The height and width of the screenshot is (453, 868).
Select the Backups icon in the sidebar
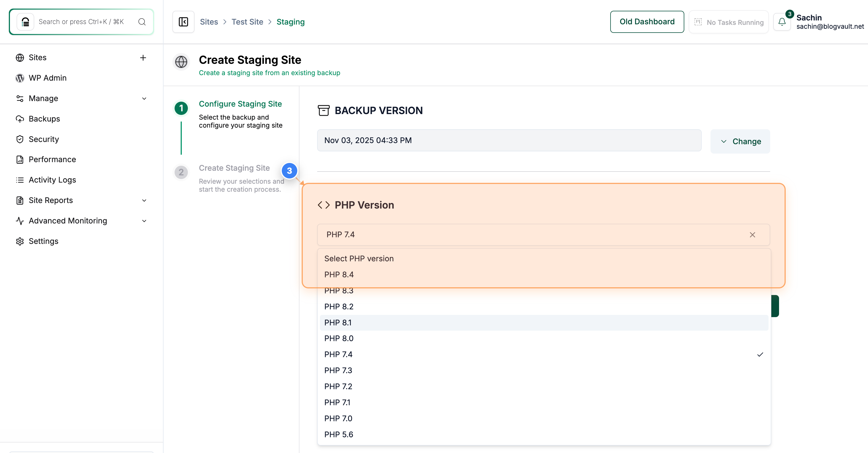tap(20, 118)
